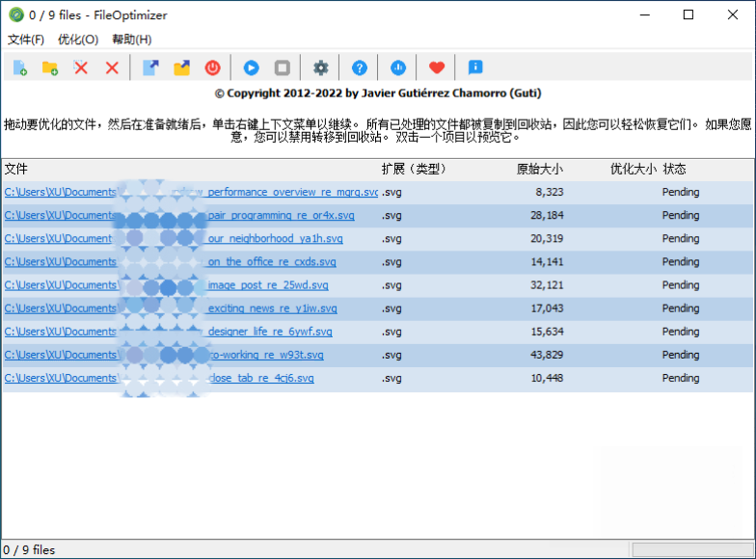Viewport: 756px width, 559px height.
Task: Open the 文件(F) menu
Action: click(26, 40)
